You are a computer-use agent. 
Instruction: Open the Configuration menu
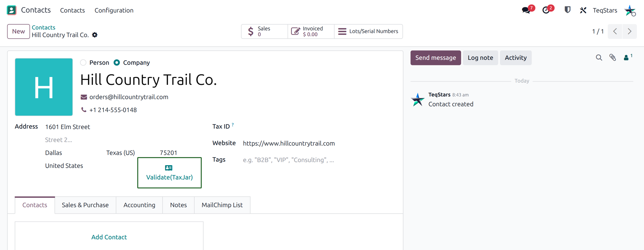114,10
